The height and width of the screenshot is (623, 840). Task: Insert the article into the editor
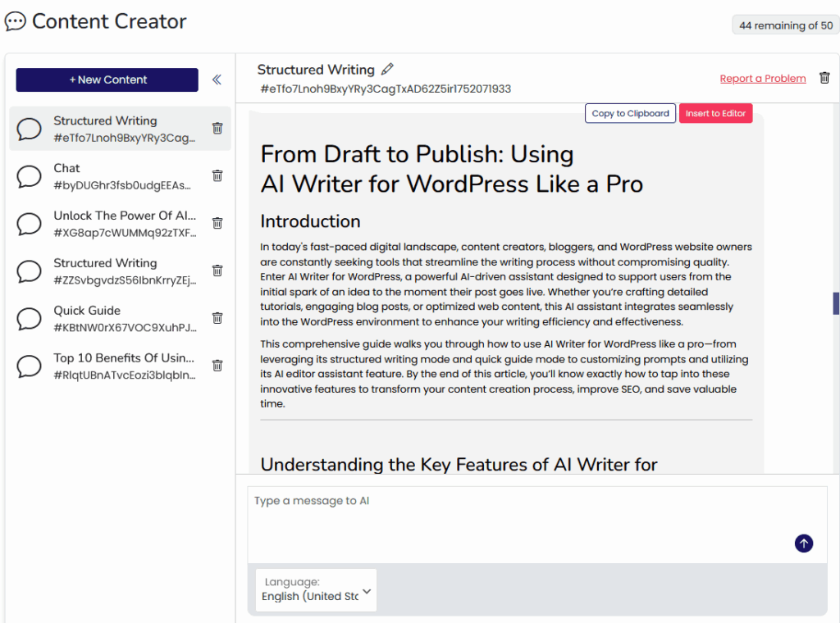(715, 113)
